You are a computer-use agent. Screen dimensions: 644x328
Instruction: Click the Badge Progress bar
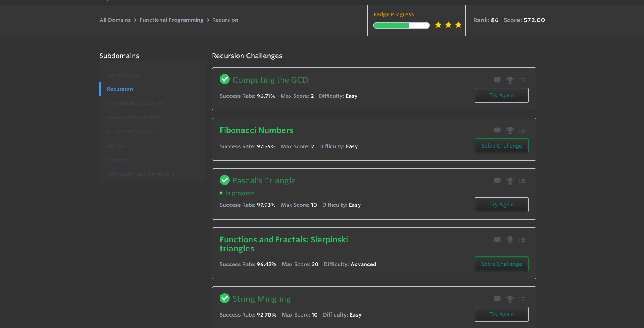401,25
